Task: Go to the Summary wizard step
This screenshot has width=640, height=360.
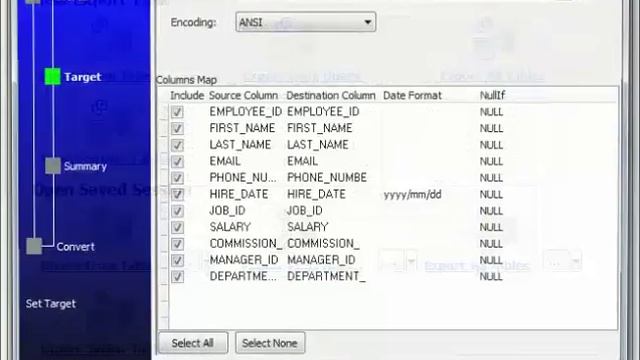Action: [x=85, y=166]
